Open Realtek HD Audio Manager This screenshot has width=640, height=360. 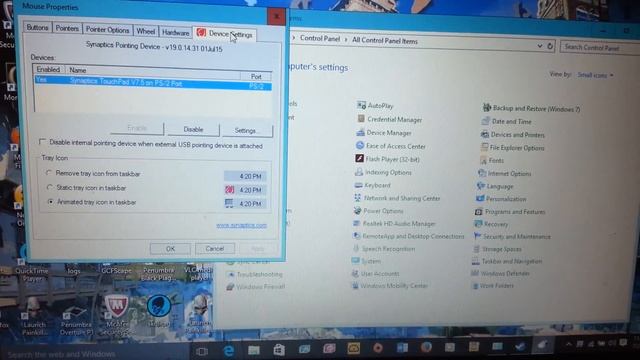[x=394, y=223]
